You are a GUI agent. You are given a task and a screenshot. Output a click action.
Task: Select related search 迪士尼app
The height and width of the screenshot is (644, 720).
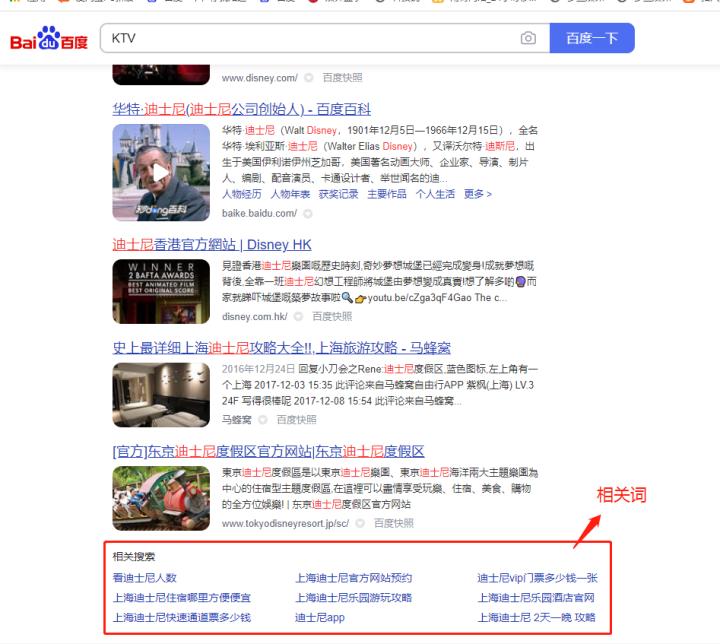[x=320, y=617]
